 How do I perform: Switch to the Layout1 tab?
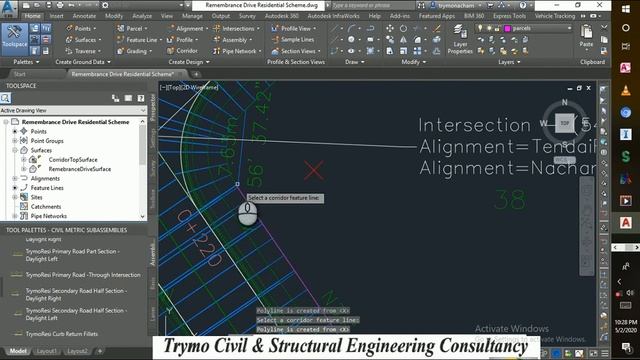pyautogui.click(x=47, y=351)
